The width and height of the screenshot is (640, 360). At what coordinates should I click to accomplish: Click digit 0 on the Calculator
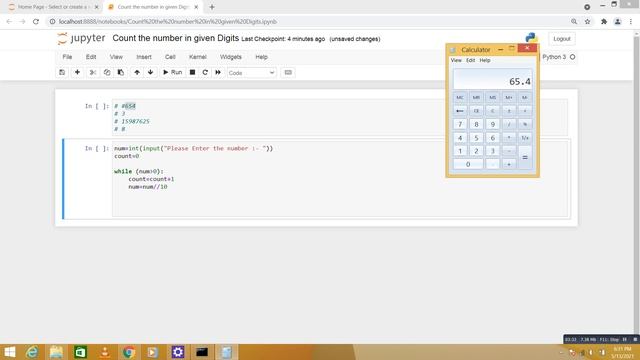coord(468,164)
